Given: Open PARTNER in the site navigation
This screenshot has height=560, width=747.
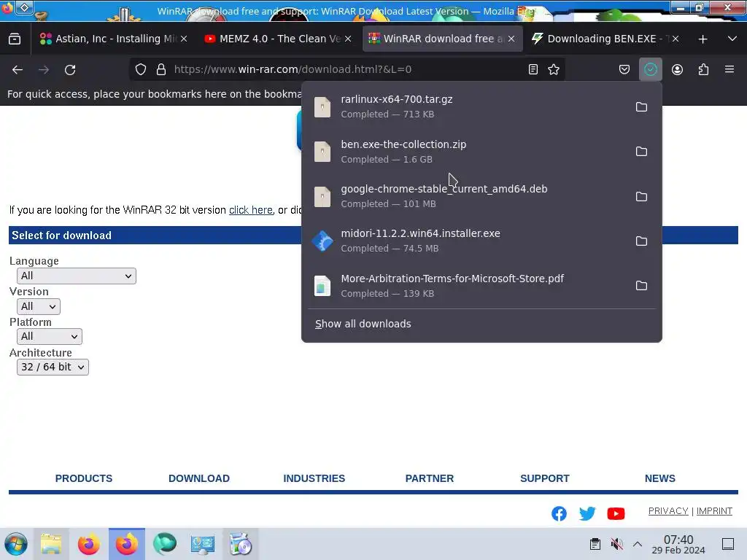Looking at the screenshot, I should point(429,478).
